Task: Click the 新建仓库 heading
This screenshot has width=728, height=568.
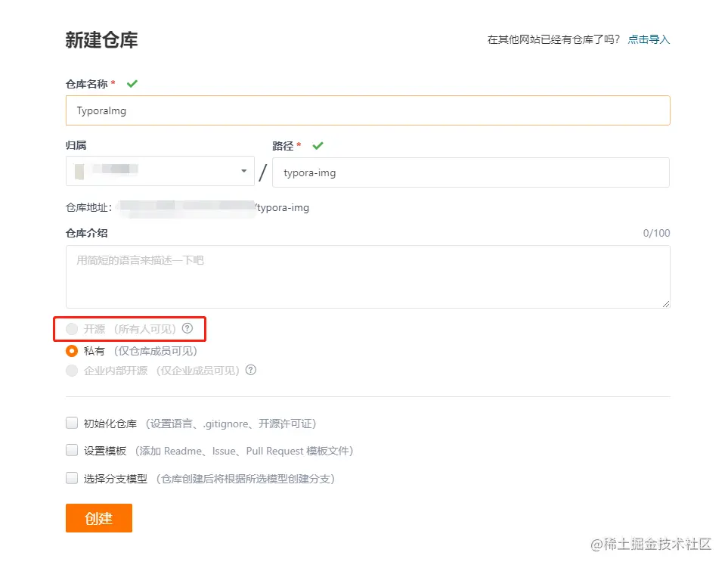Action: [102, 40]
